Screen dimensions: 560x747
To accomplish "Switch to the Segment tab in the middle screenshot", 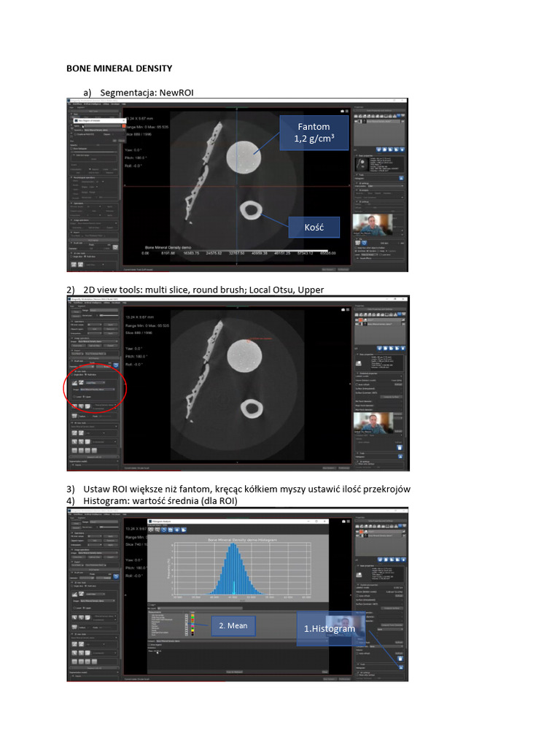I will [x=82, y=306].
